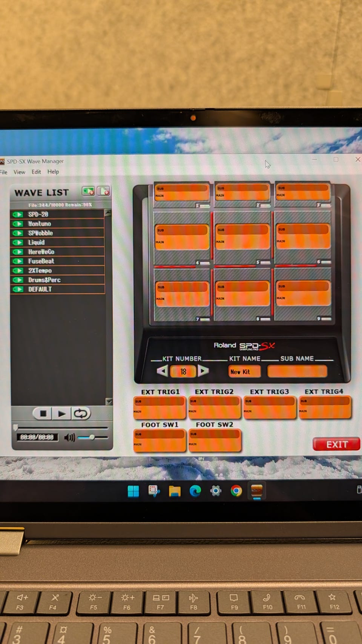Select the MAIN slot of pad 7
Viewport: 362px width, 644px height.
(182, 299)
